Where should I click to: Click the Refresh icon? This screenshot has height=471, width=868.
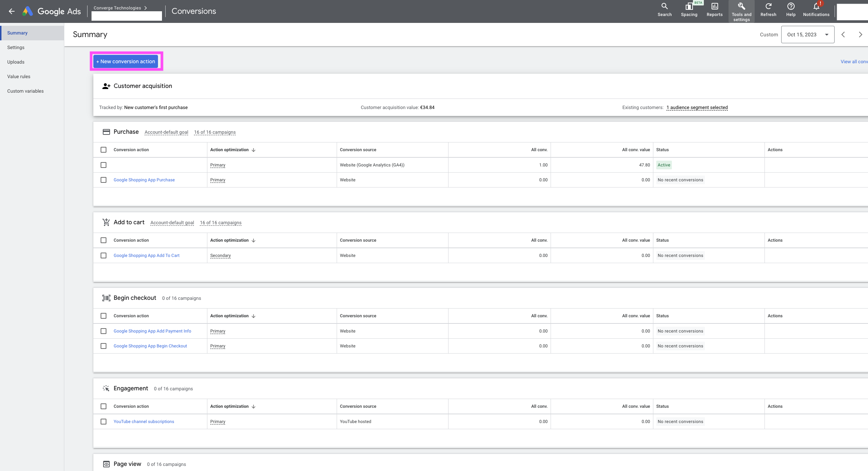pos(768,7)
